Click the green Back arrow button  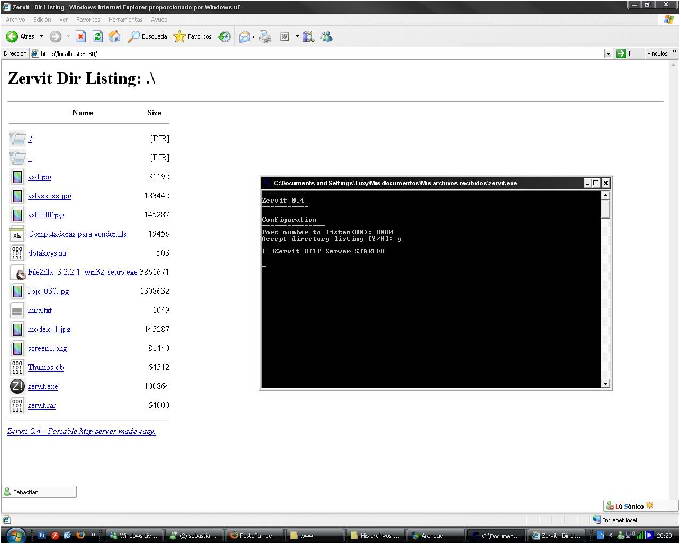point(12,37)
